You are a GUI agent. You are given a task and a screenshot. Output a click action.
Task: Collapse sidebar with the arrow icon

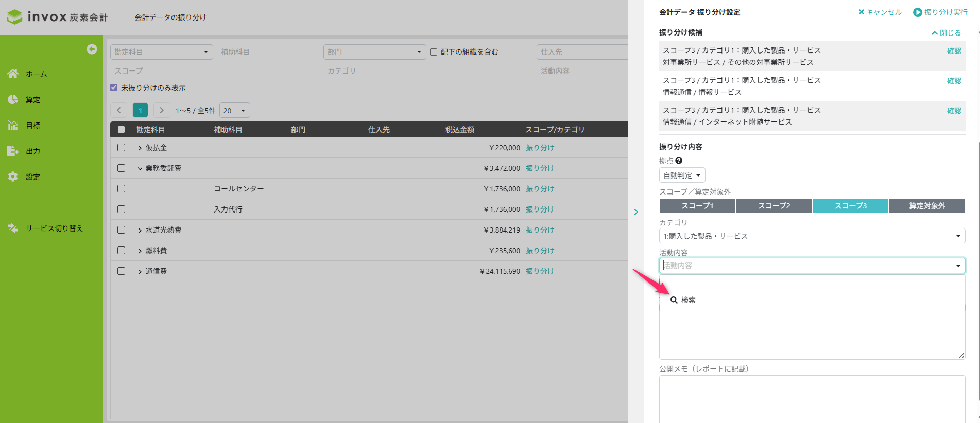tap(92, 49)
